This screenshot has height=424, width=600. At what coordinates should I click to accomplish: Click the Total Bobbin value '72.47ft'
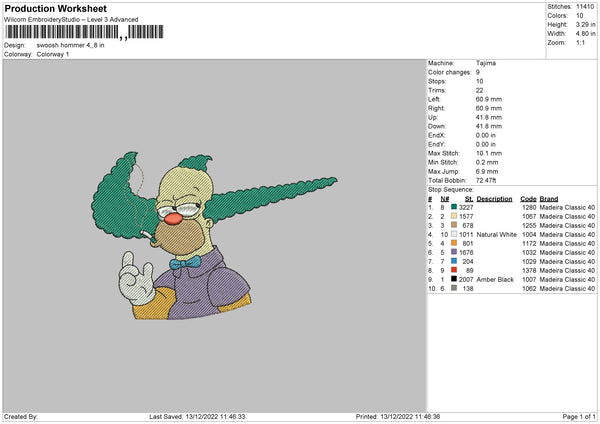click(x=486, y=180)
